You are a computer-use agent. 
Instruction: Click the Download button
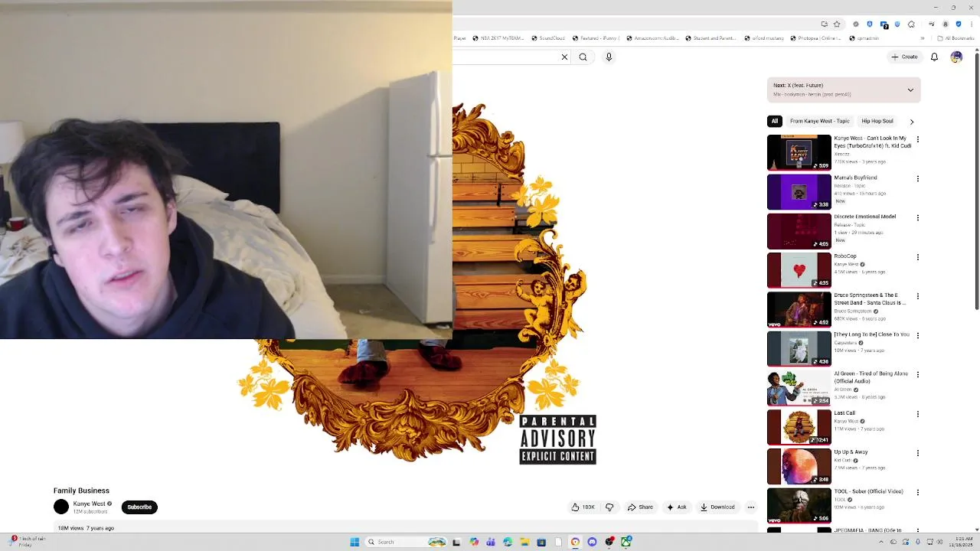[717, 507]
